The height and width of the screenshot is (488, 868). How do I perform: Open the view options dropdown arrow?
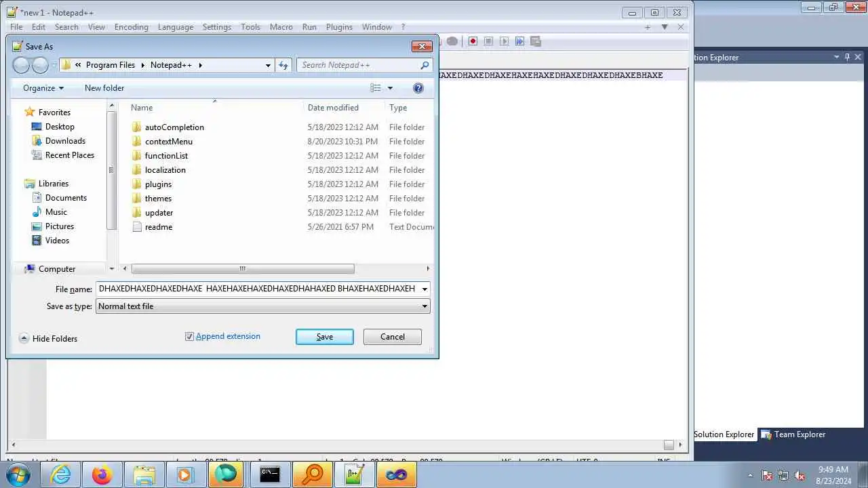[390, 88]
